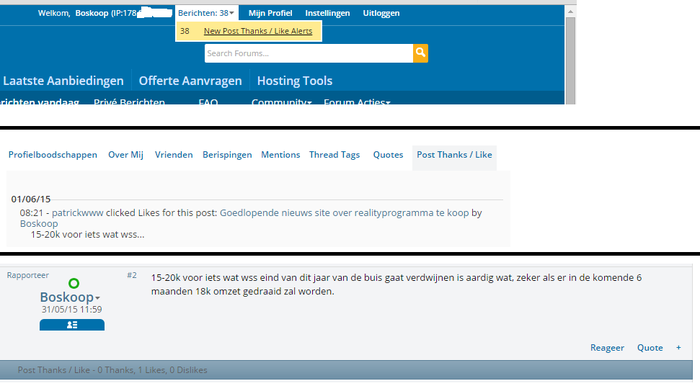Viewport: 700px width, 386px height.
Task: Click the orange search magnifier button
Action: coord(420,53)
